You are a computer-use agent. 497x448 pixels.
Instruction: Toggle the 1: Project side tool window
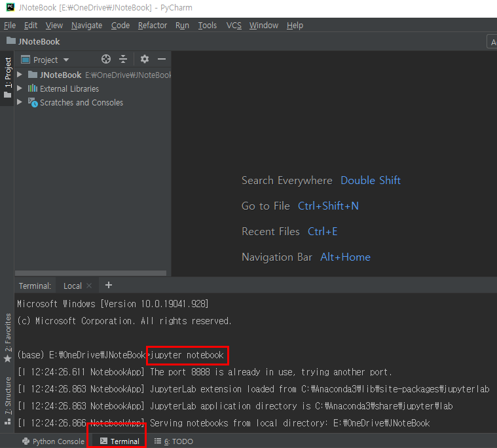point(7,78)
